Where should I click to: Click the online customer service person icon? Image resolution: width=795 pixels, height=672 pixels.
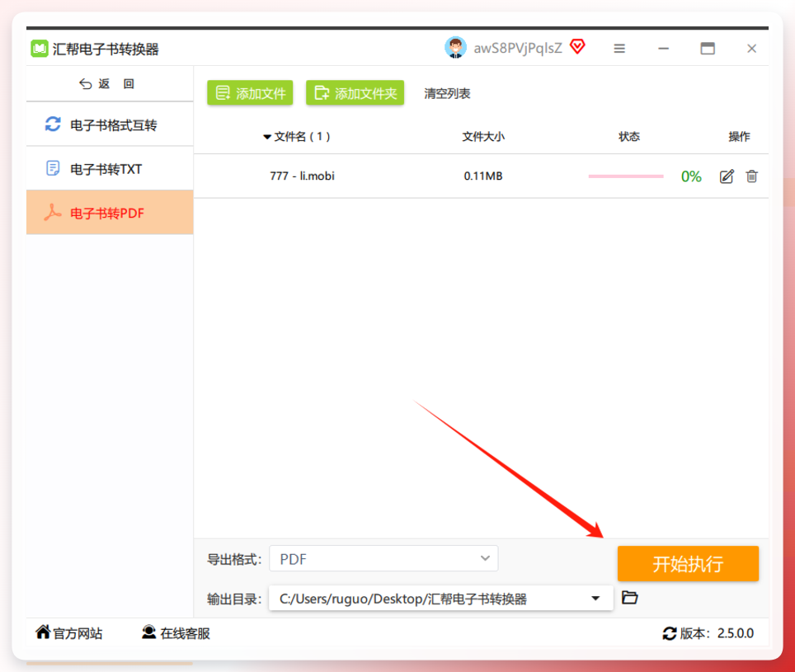pos(148,632)
